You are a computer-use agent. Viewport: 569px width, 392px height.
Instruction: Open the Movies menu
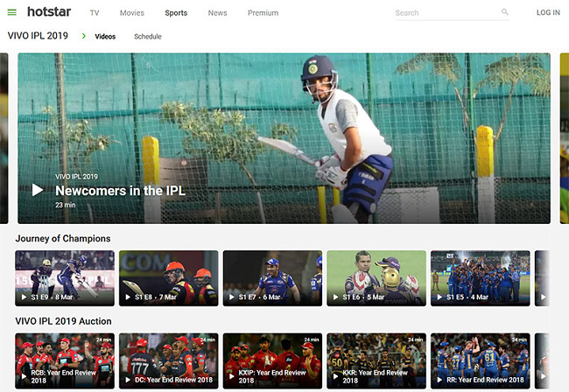(132, 13)
